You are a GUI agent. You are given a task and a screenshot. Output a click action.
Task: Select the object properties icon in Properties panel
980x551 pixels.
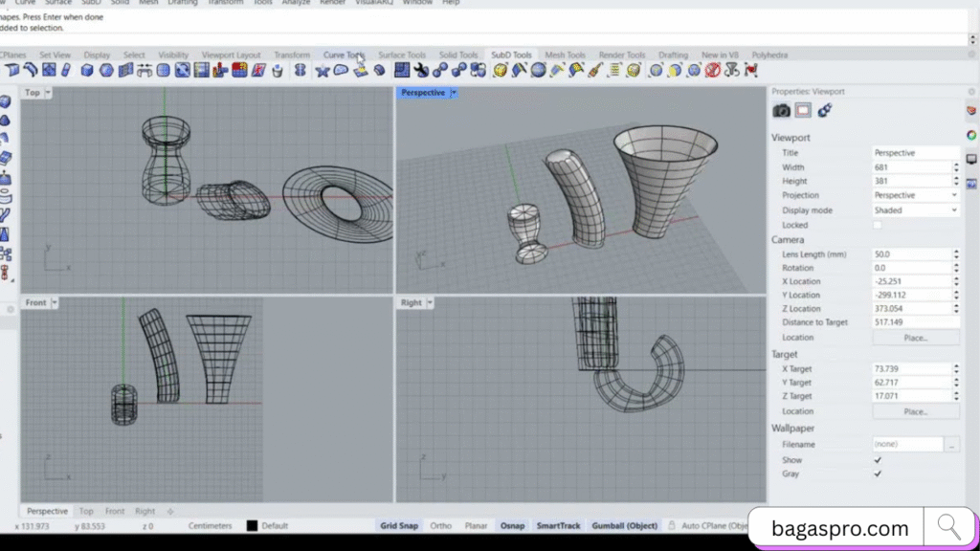pyautogui.click(x=805, y=110)
